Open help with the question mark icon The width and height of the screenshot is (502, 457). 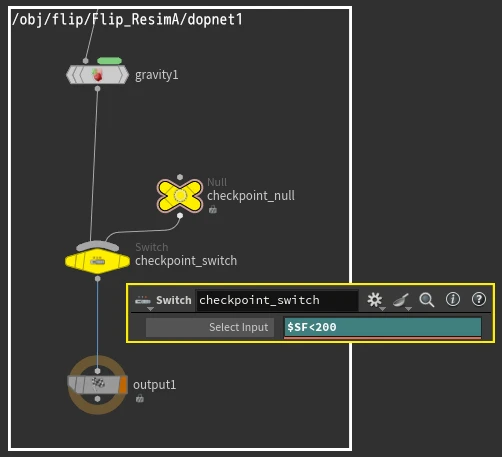(x=479, y=299)
